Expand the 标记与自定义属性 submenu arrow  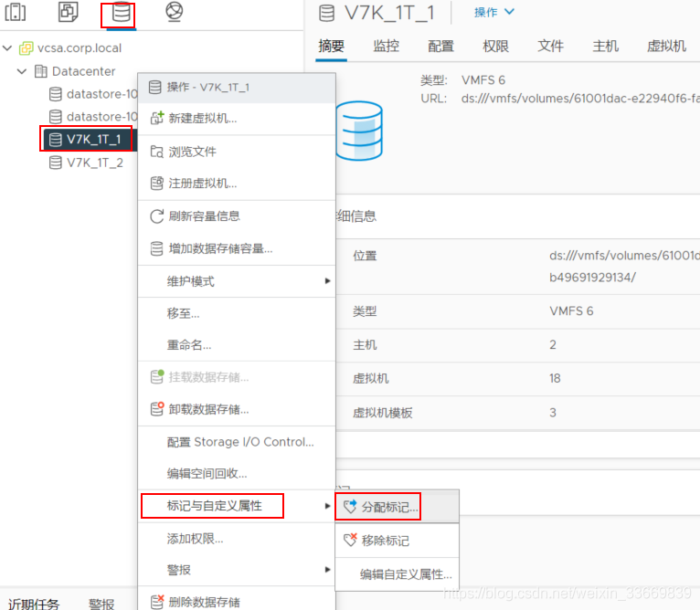coord(328,506)
